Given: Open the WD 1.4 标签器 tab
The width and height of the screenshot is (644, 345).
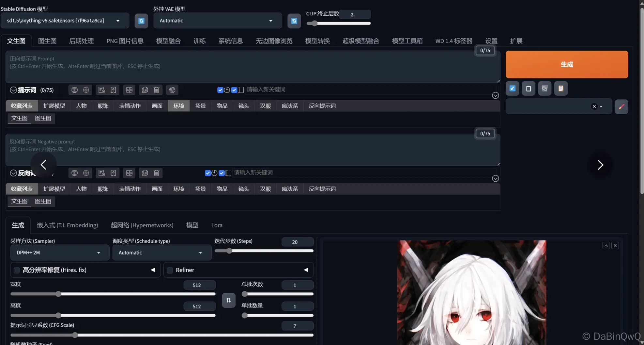Looking at the screenshot, I should pyautogui.click(x=454, y=41).
